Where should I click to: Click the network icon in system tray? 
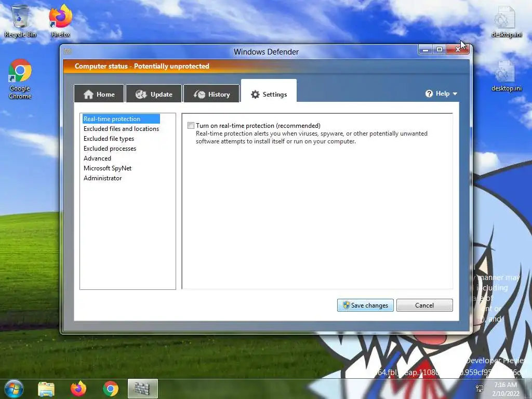pos(480,389)
